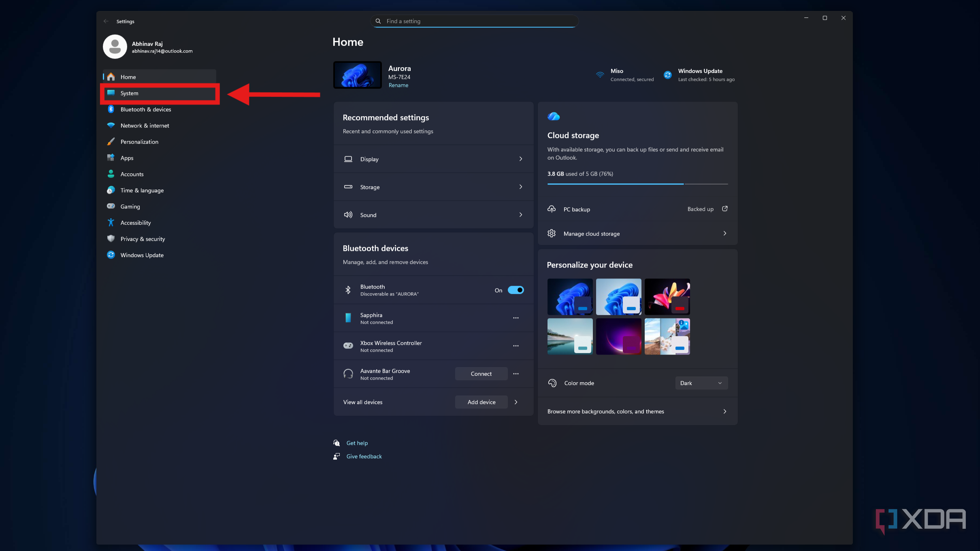Click the Miso Wi-Fi status icon
This screenshot has width=980, height=551.
tap(600, 75)
